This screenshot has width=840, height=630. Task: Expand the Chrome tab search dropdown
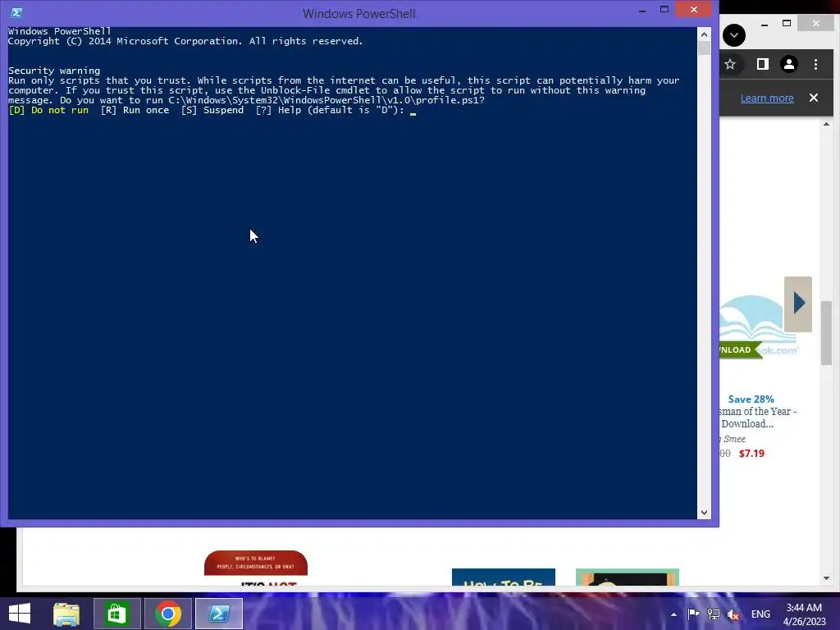734,35
